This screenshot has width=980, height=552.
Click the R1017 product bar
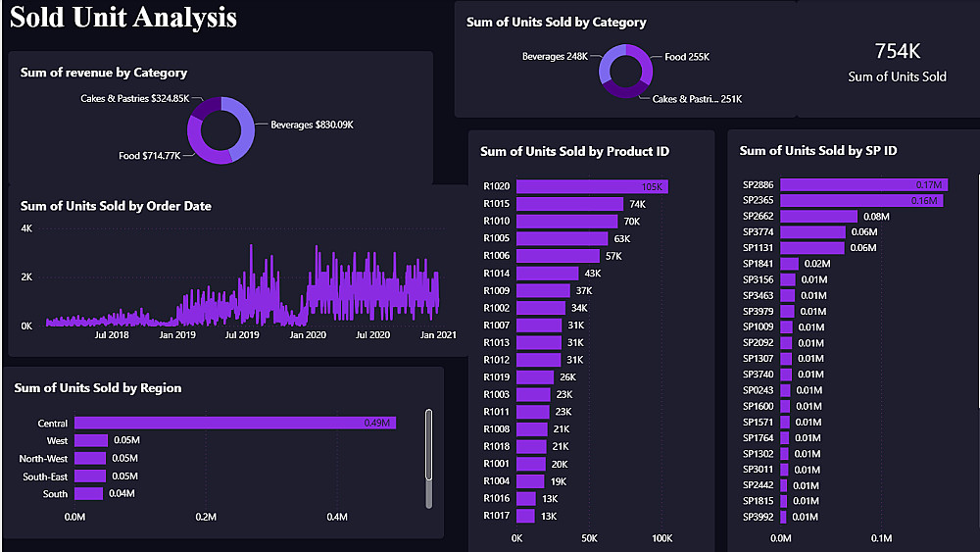pyautogui.click(x=525, y=516)
